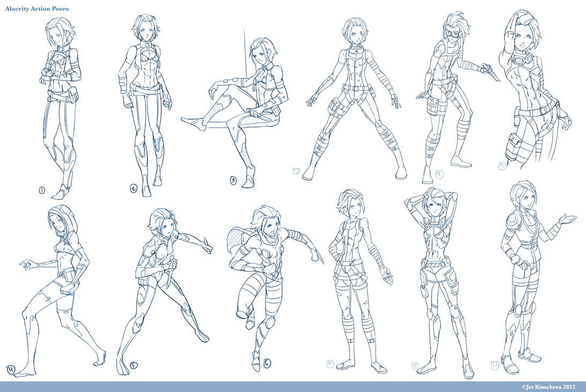This screenshot has height=392, width=586.
Task: Click the wide-stance landing pose figure
Action: point(354,97)
